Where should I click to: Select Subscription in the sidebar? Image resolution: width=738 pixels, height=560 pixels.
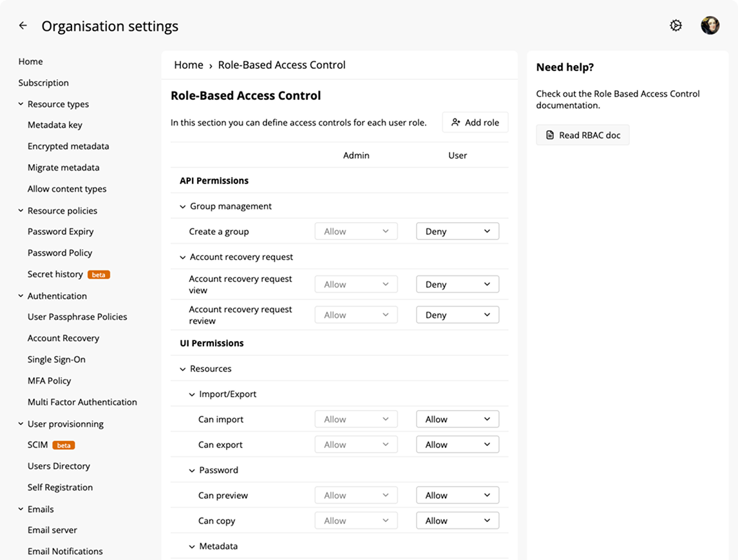(44, 82)
